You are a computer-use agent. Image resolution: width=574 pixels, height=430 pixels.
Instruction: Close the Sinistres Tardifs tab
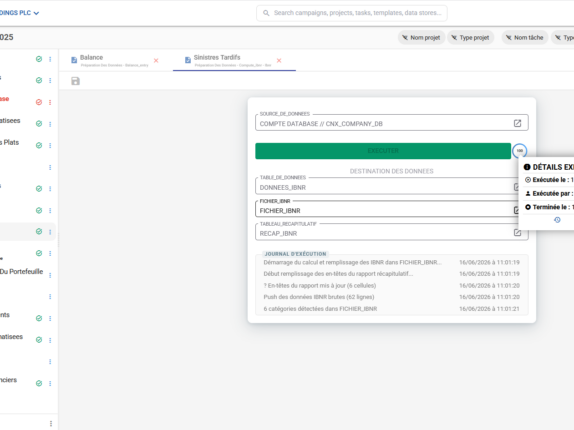279,60
